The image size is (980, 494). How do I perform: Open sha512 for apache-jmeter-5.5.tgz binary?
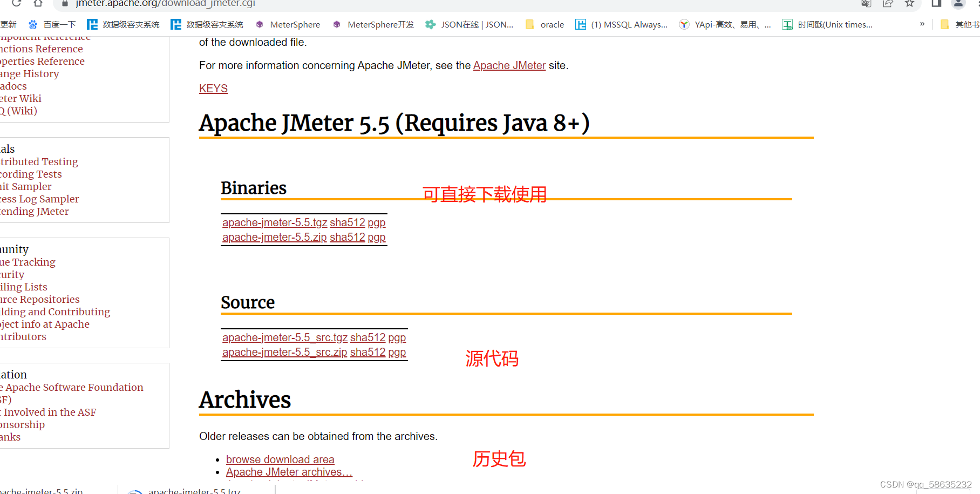click(x=348, y=222)
